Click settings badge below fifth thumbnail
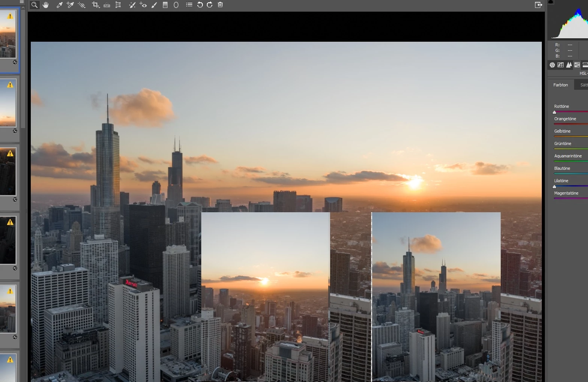The height and width of the screenshot is (382, 588). coord(15,337)
